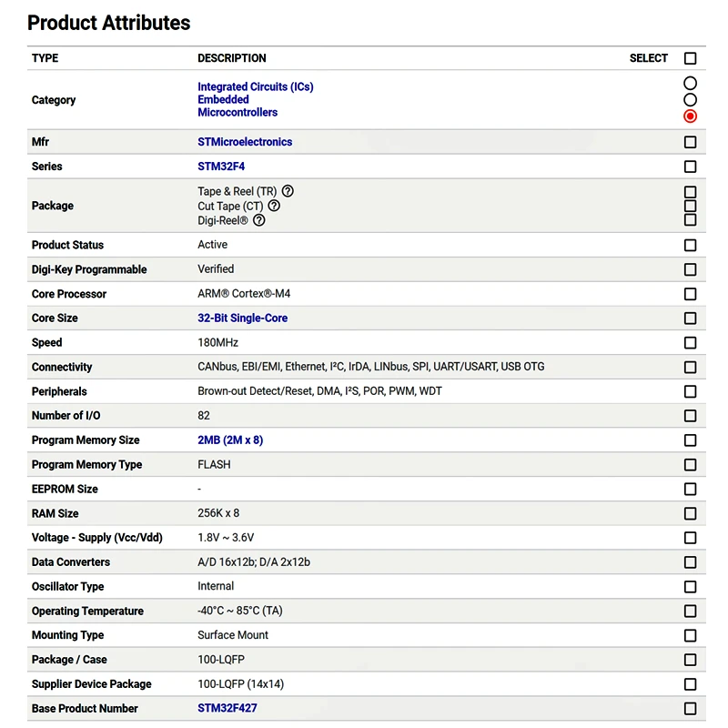Open the STMicroelectronics manufacturer link
Image resolution: width=728 pixels, height=728 pixels.
point(245,142)
